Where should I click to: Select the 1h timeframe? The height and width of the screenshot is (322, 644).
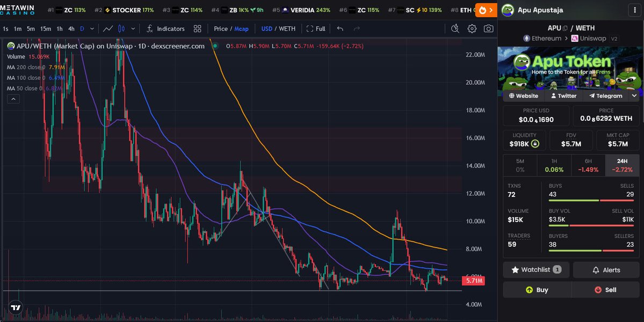click(60, 29)
